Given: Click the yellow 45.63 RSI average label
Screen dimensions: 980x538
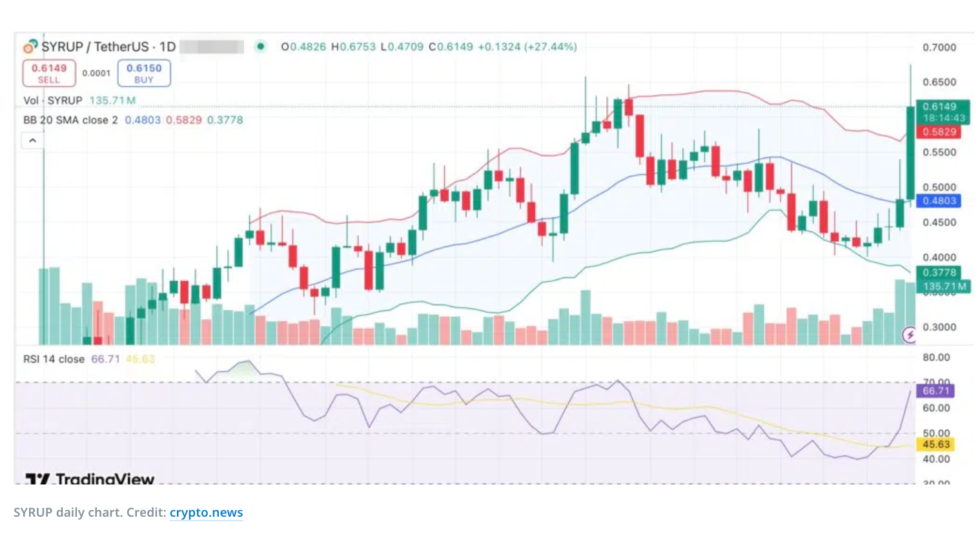Looking at the screenshot, I should (x=935, y=444).
